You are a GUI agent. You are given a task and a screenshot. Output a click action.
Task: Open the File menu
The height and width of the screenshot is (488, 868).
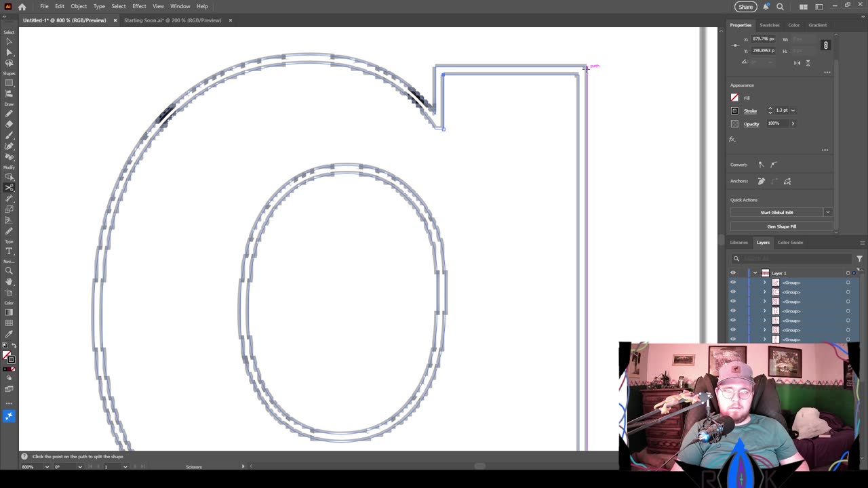(44, 6)
